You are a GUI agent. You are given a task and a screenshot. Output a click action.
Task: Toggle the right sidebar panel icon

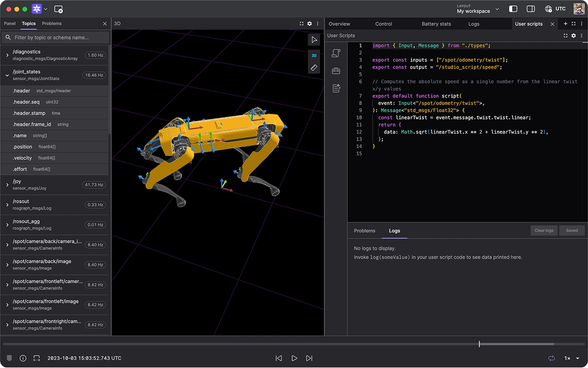point(513,8)
